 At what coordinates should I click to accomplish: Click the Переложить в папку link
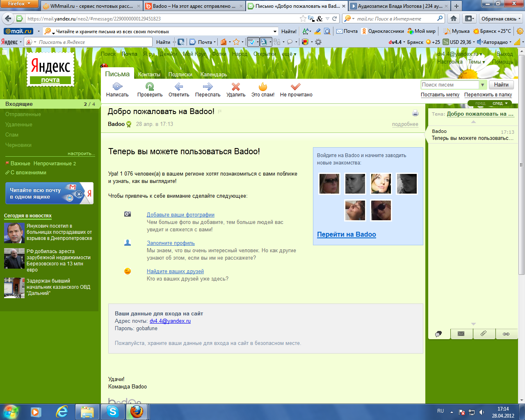pyautogui.click(x=488, y=95)
